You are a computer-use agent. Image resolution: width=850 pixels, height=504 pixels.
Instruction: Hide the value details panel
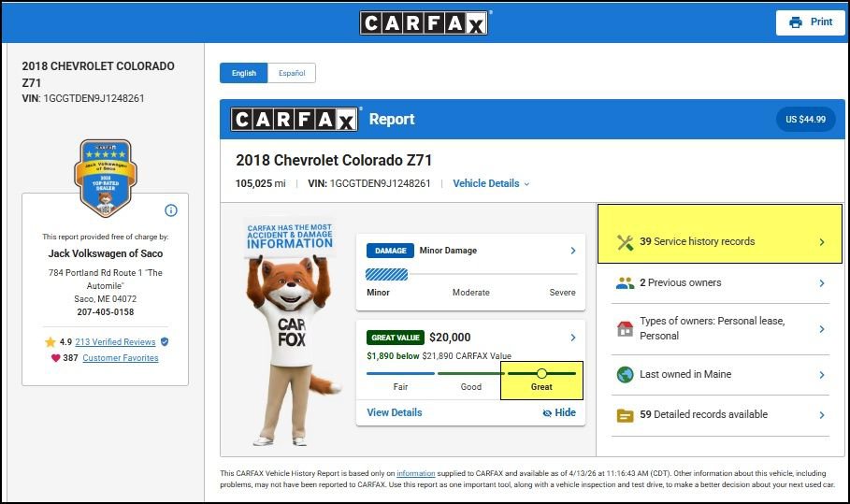tap(559, 412)
